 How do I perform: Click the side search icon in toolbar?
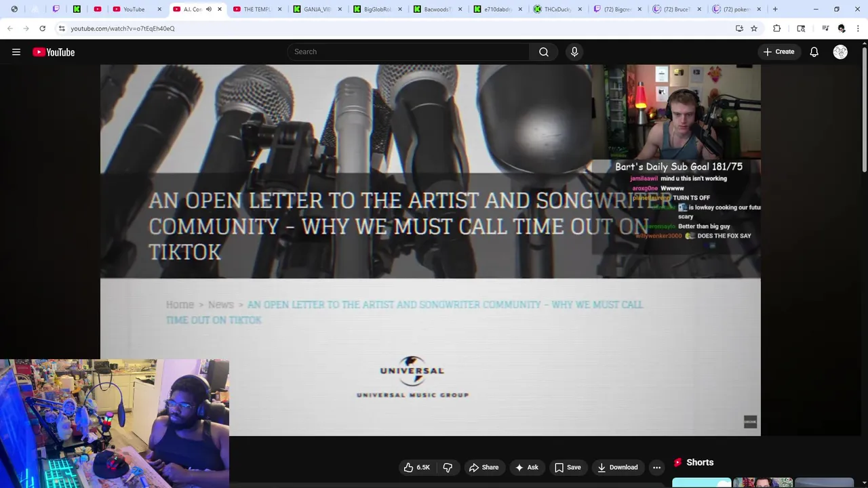click(801, 28)
